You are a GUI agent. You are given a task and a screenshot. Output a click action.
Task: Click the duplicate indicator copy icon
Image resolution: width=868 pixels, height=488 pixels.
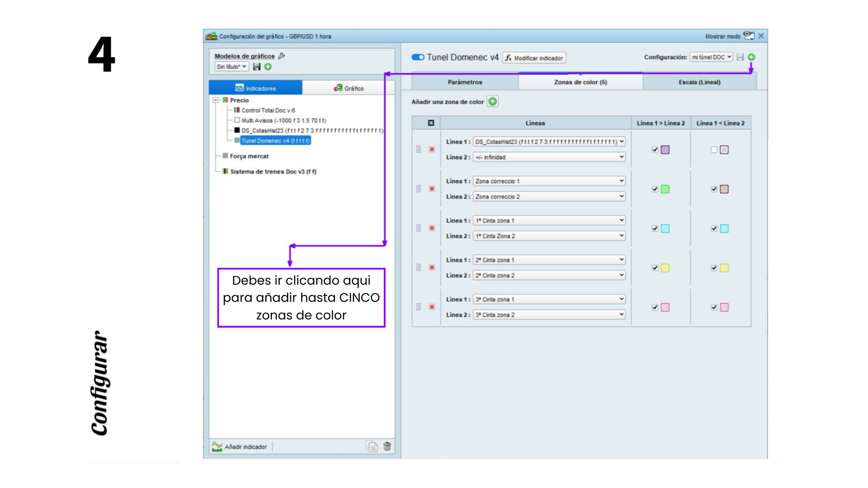pos(372,446)
